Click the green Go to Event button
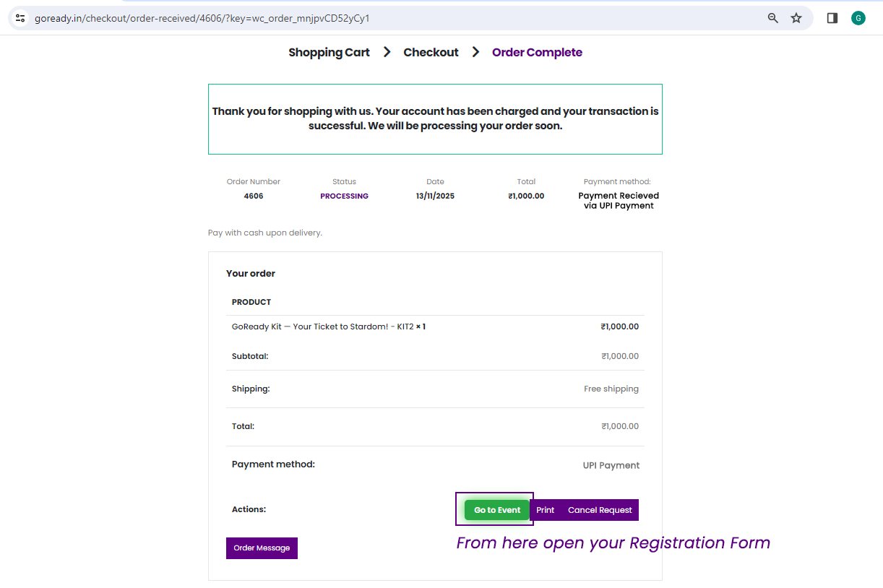Image resolution: width=883 pixels, height=588 pixels. coord(497,510)
